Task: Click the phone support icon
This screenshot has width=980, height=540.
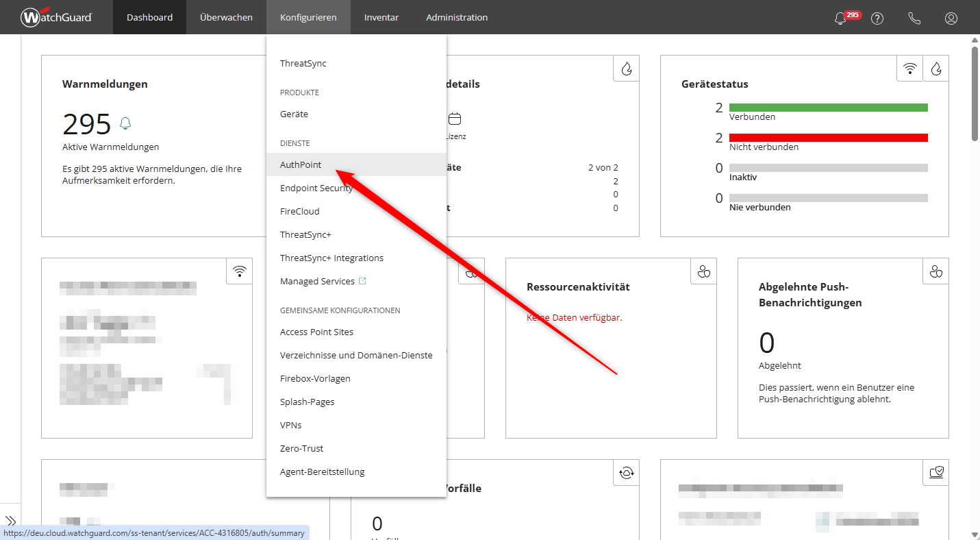Action: click(914, 19)
